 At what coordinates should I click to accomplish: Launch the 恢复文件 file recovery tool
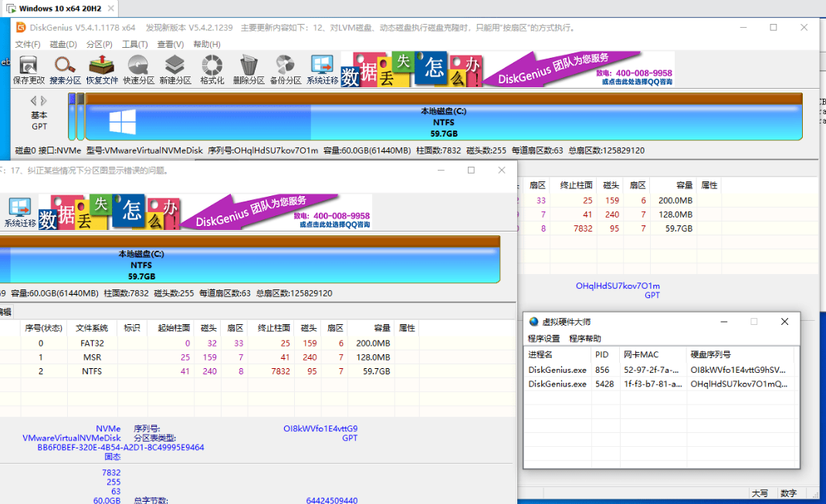(x=102, y=69)
